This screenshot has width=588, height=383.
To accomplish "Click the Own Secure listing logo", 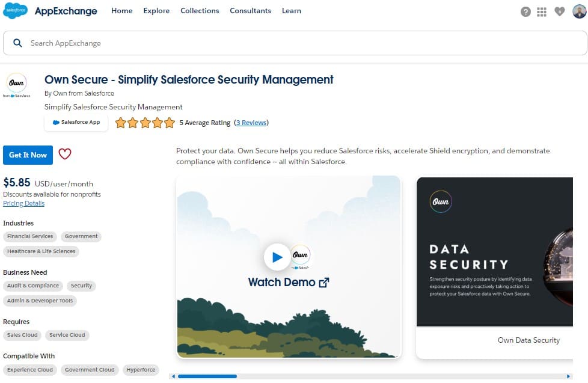I will pos(16,85).
